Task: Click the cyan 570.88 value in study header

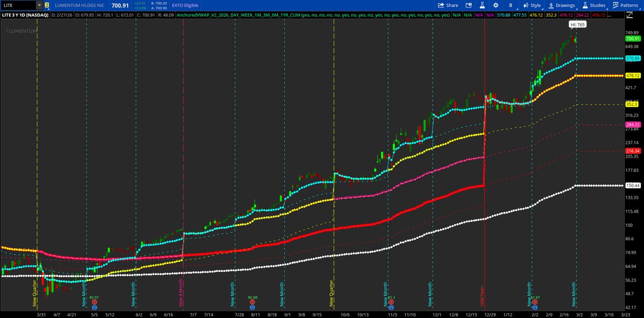Action: (503, 16)
